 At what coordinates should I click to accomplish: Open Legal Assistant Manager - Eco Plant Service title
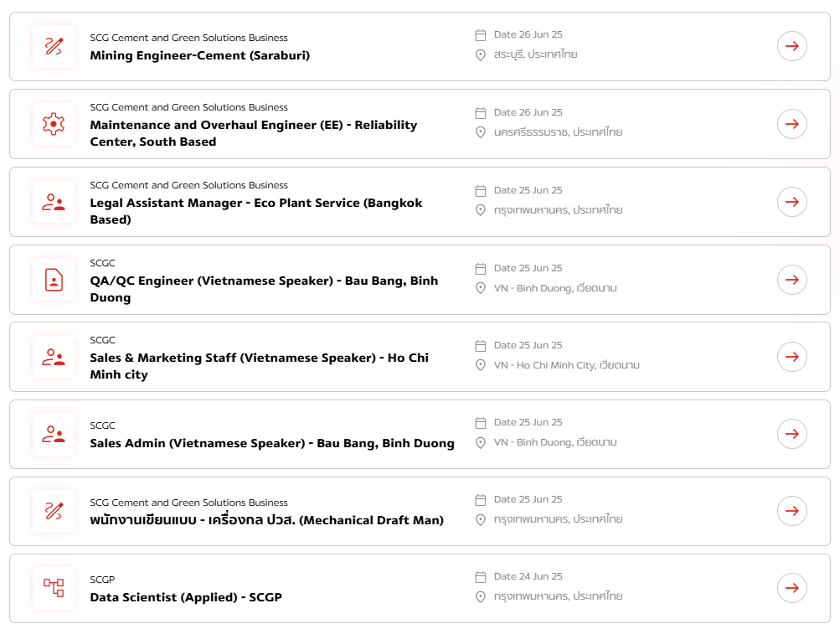coord(256,211)
